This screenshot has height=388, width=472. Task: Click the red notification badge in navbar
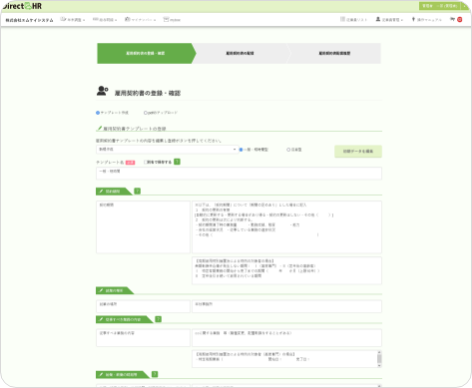tap(460, 20)
